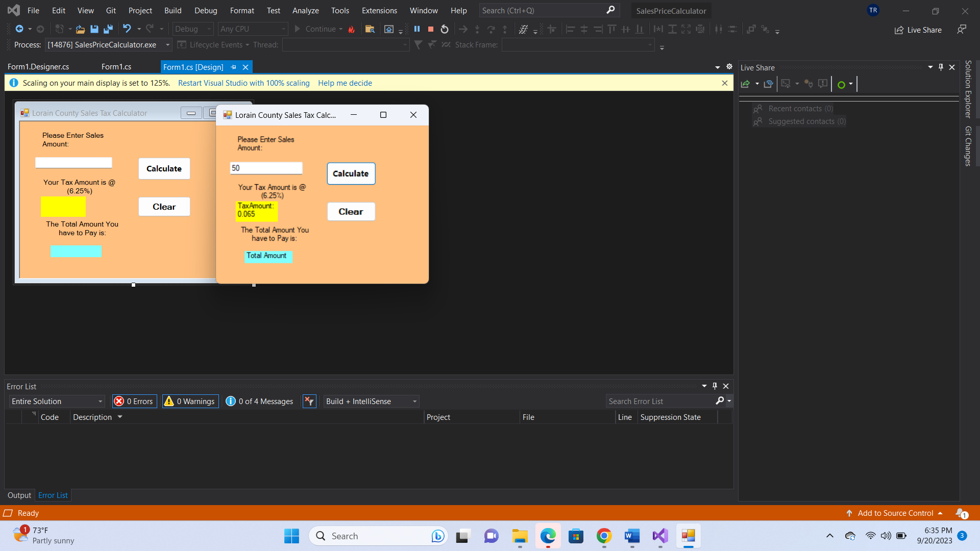Pause debugging with the Break All icon
This screenshot has width=980, height=551.
[x=417, y=29]
